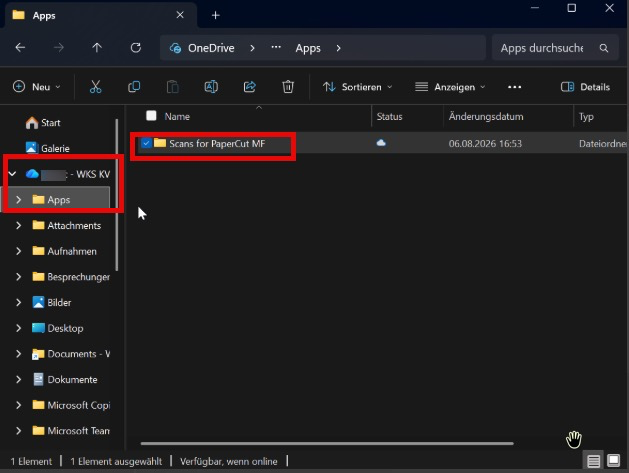Screen dimensions: 629x473
Task: Select the Apps tab title
Action: pos(44,16)
